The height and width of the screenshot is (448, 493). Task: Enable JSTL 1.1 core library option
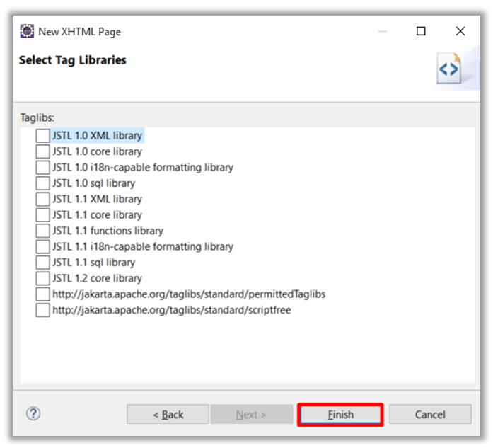pyautogui.click(x=43, y=215)
